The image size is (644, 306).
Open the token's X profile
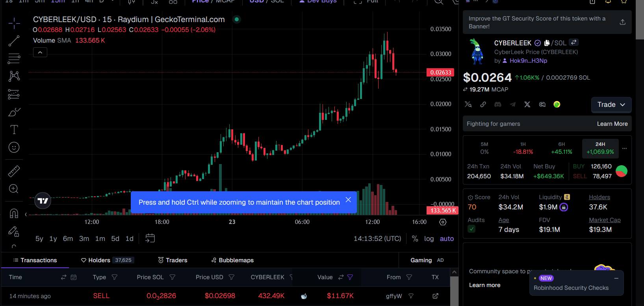527,104
